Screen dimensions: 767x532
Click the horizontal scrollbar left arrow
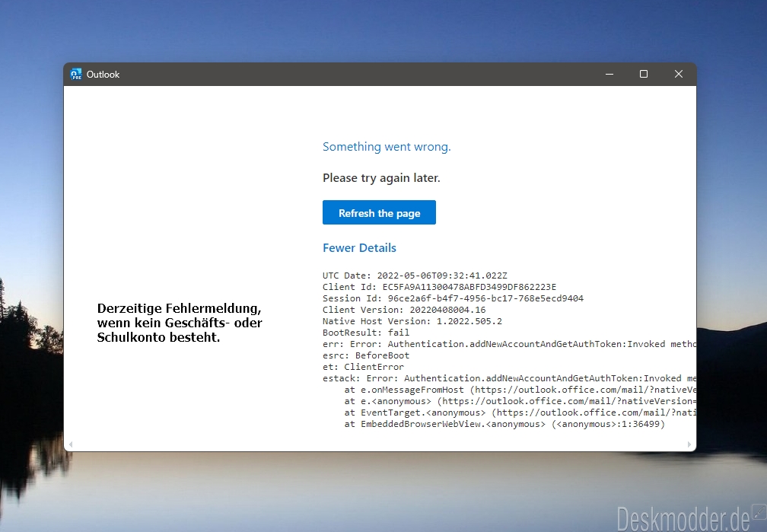pos(71,444)
